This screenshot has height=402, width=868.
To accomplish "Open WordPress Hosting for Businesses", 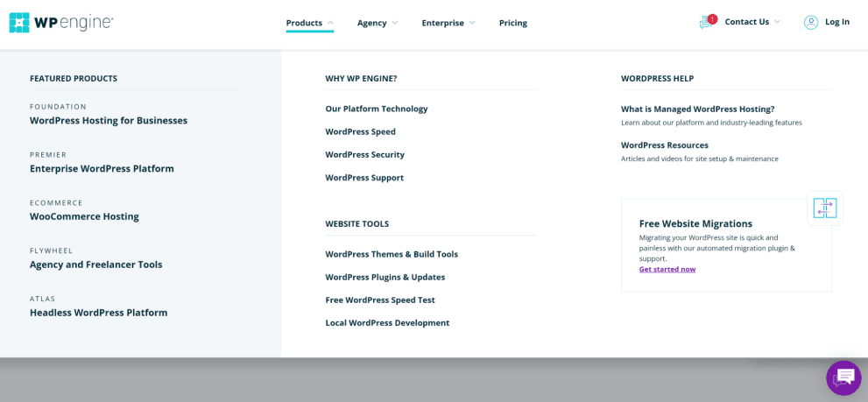I will pos(109,120).
